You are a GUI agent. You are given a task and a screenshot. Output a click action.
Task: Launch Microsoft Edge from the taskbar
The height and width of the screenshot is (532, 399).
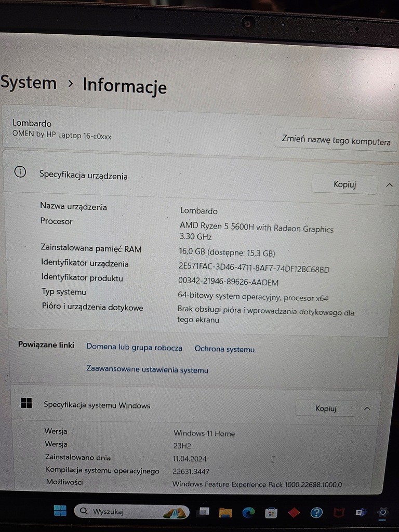pyautogui.click(x=248, y=512)
